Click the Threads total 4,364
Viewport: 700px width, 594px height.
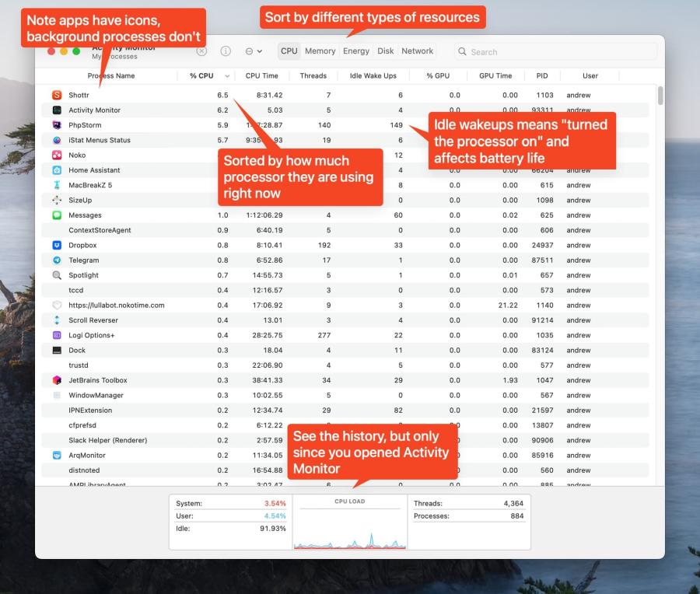513,503
